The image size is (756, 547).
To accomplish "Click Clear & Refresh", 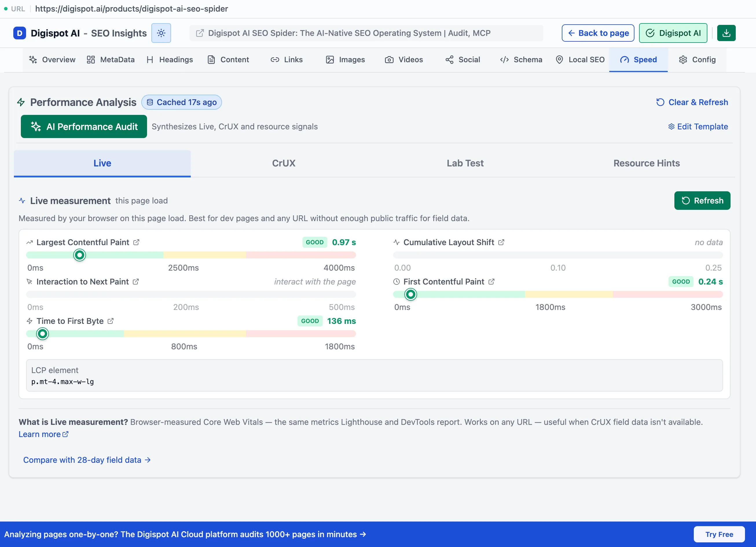I will tap(692, 102).
